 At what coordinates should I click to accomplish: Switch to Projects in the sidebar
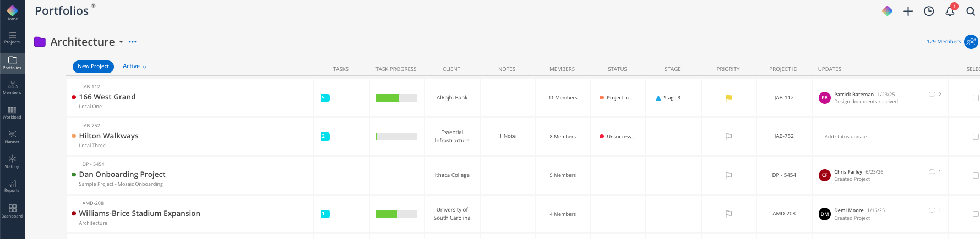click(x=12, y=37)
